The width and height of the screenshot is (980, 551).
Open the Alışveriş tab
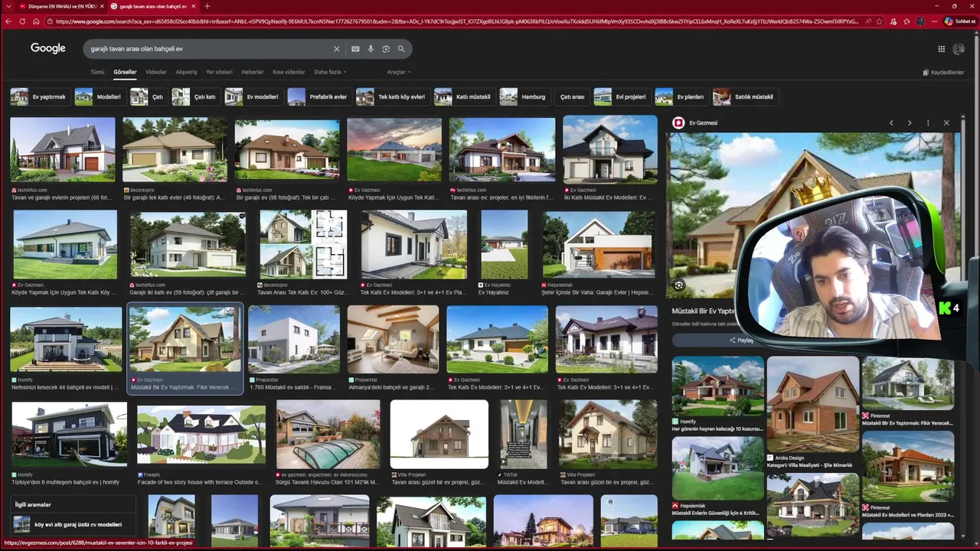tap(186, 72)
